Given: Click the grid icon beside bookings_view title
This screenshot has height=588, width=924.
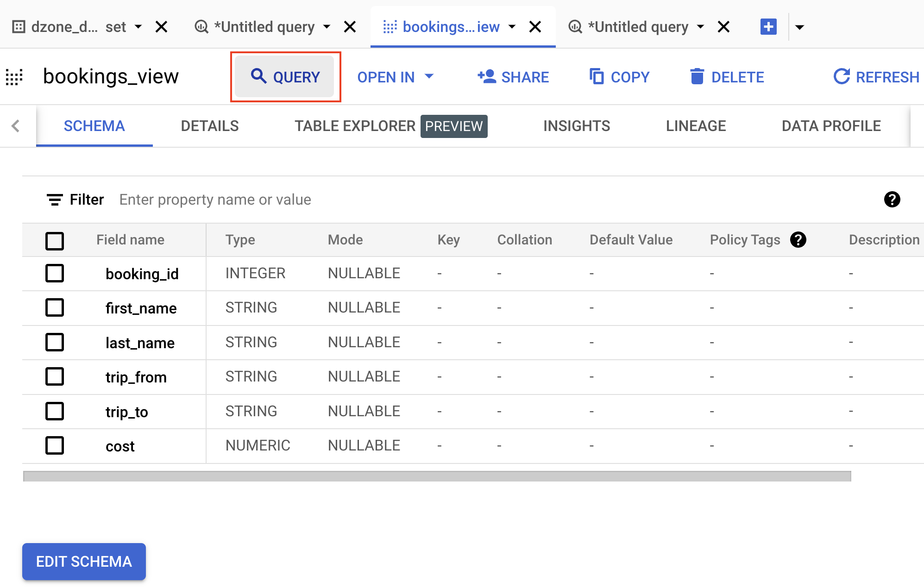Looking at the screenshot, I should (14, 77).
